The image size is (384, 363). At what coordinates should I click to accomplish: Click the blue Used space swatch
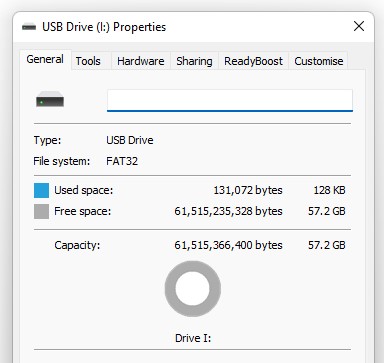tap(41, 190)
